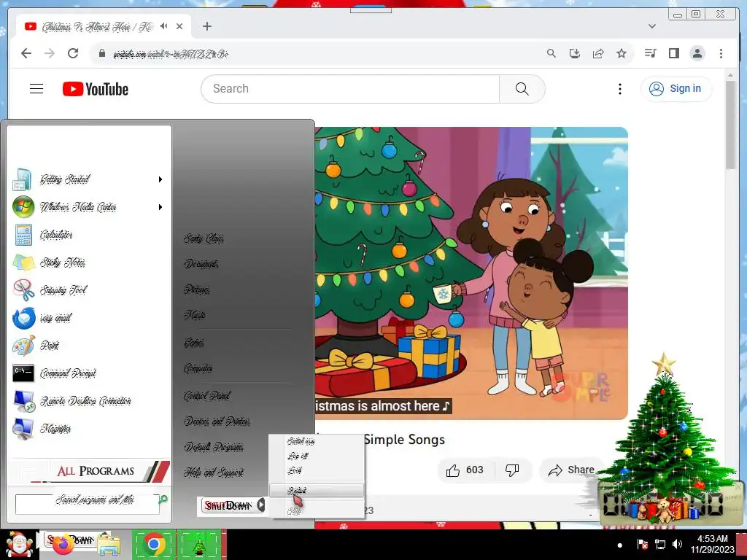Open Games from the Start menu
The image size is (747, 560).
coord(193,343)
